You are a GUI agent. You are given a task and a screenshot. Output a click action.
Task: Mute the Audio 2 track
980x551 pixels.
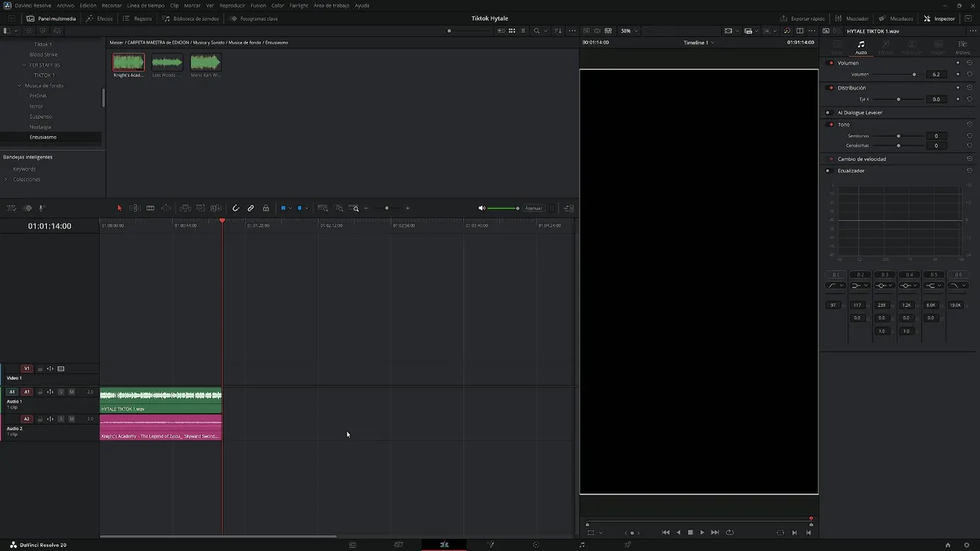(72, 419)
